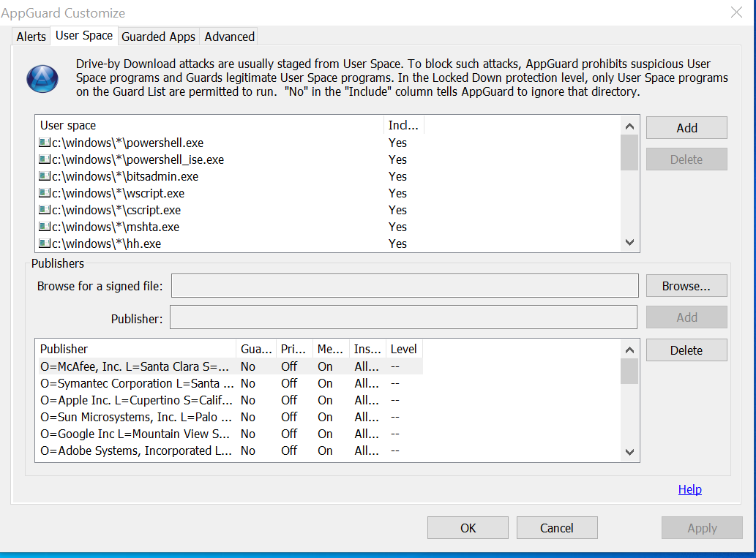The height and width of the screenshot is (558, 756).
Task: Click the icon beside powershell.exe entry
Action: [x=45, y=143]
